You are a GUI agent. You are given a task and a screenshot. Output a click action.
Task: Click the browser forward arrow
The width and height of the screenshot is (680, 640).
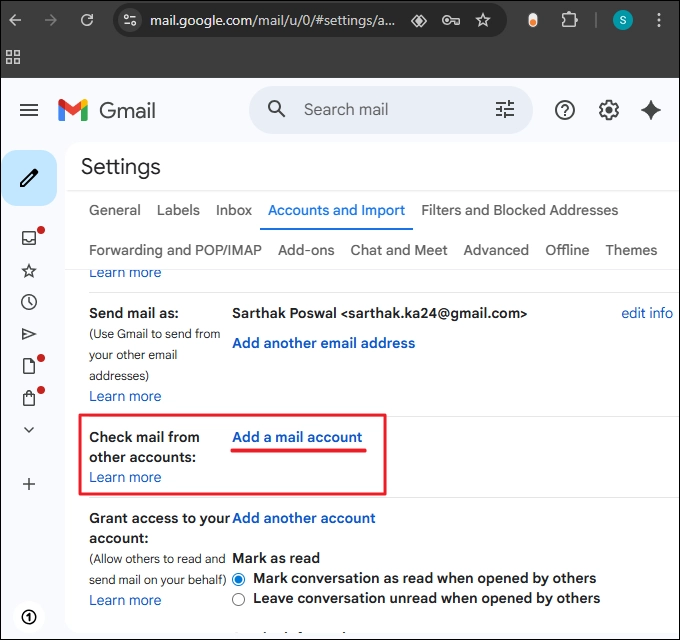pyautogui.click(x=51, y=20)
